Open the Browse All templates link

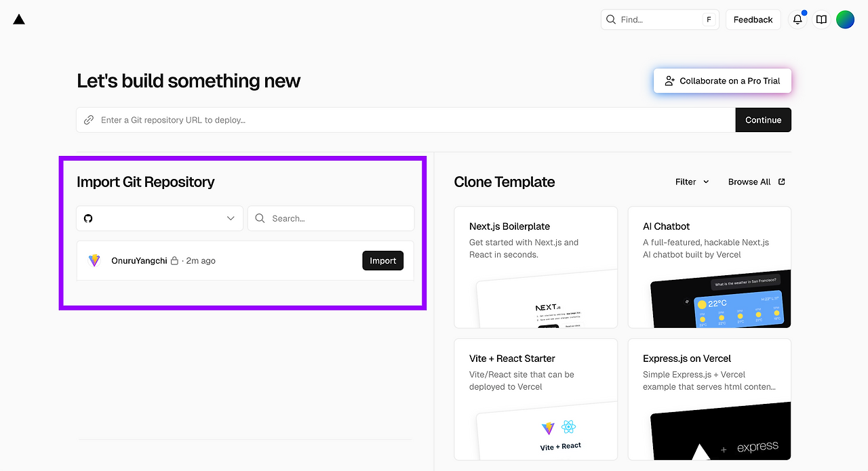click(756, 182)
